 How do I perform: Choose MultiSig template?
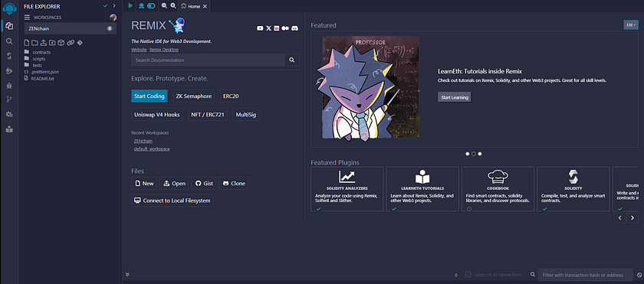point(245,115)
